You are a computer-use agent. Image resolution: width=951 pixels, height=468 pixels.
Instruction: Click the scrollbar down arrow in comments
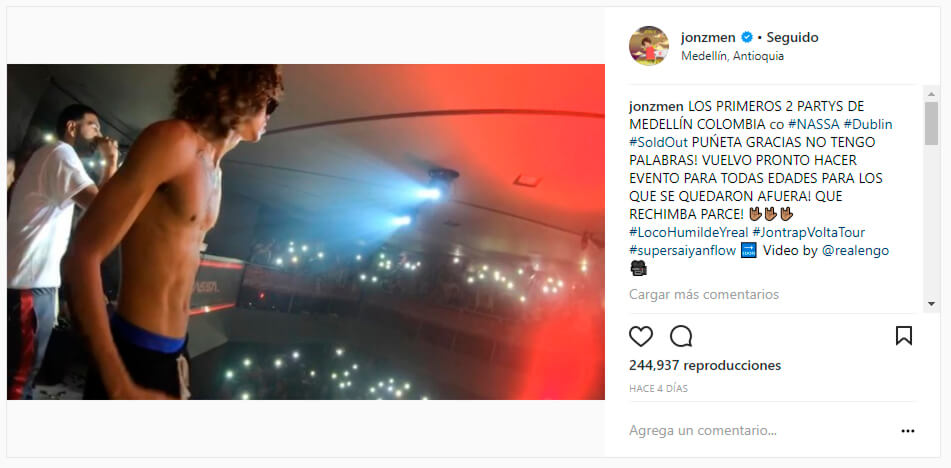coord(931,304)
